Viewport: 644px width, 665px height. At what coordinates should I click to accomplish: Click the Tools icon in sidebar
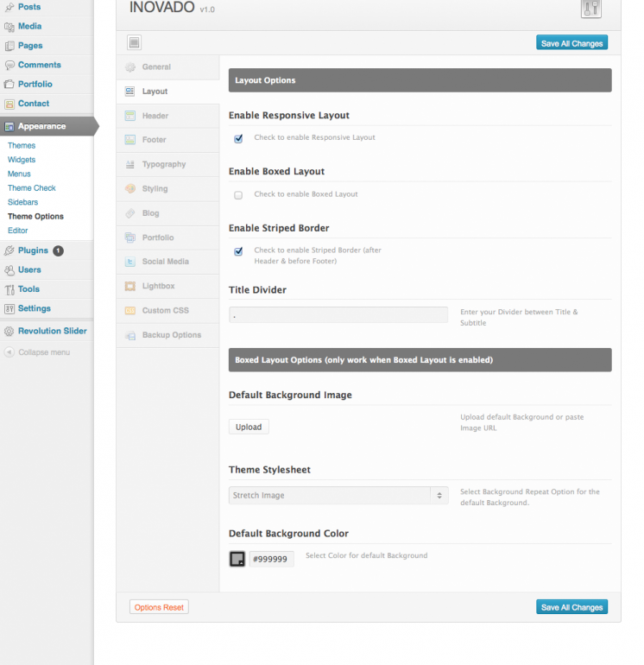(9, 289)
